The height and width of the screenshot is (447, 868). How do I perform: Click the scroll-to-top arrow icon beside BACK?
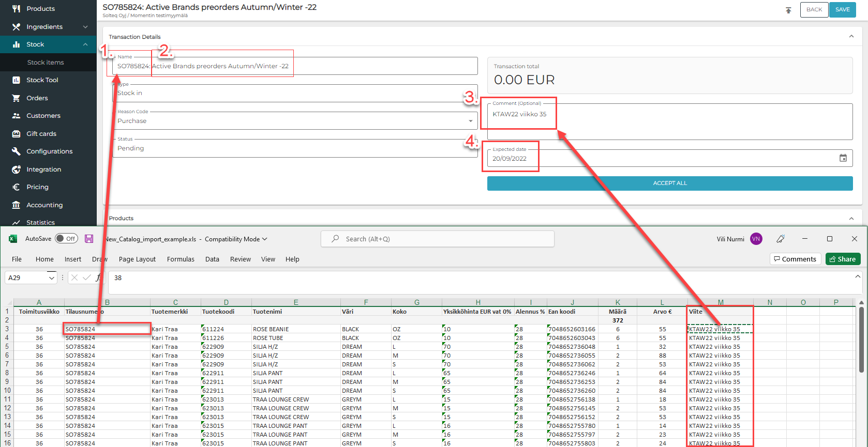coord(788,10)
